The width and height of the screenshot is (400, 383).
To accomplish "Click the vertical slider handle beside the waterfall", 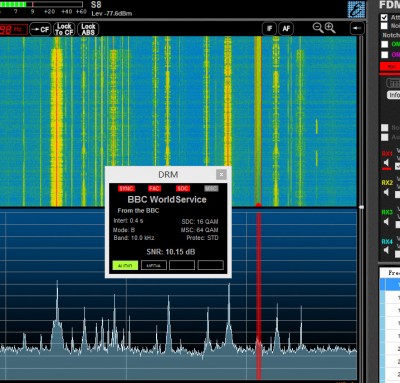I will pos(361,207).
